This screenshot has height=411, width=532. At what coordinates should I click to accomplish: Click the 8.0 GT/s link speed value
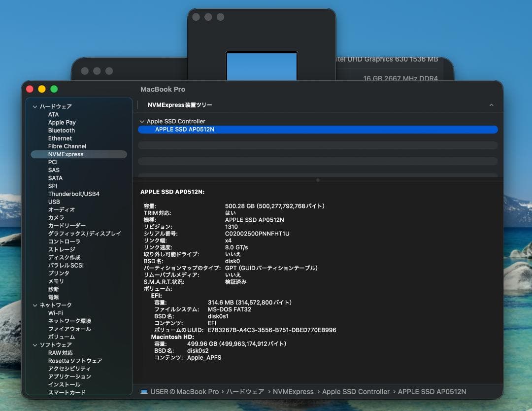(x=236, y=248)
